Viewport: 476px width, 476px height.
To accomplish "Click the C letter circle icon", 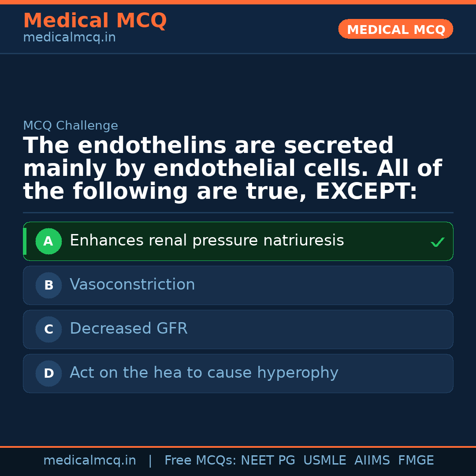I will click(x=48, y=329).
